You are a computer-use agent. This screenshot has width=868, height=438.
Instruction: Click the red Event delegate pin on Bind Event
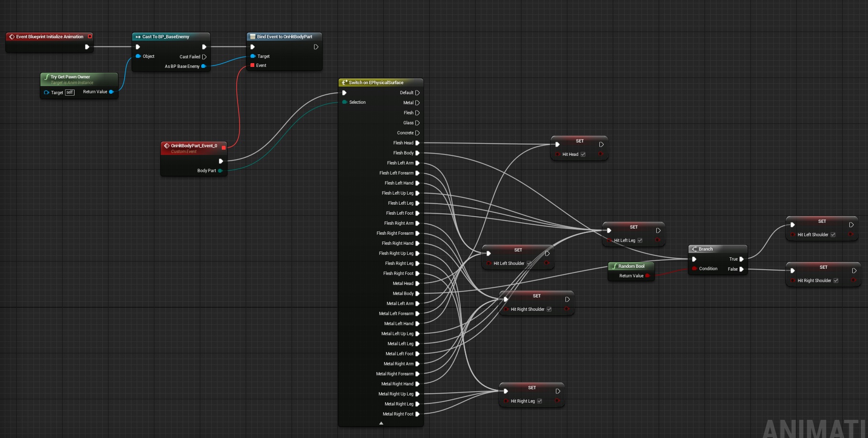[252, 65]
